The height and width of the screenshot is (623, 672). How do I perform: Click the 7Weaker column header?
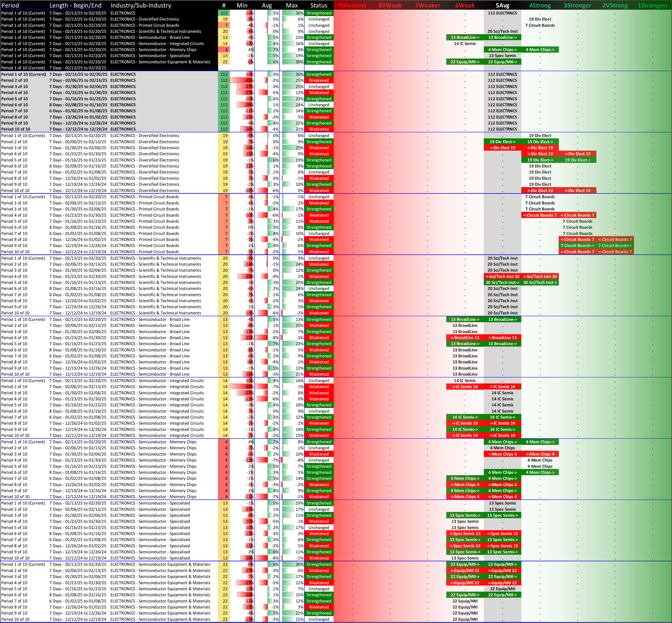pos(427,5)
